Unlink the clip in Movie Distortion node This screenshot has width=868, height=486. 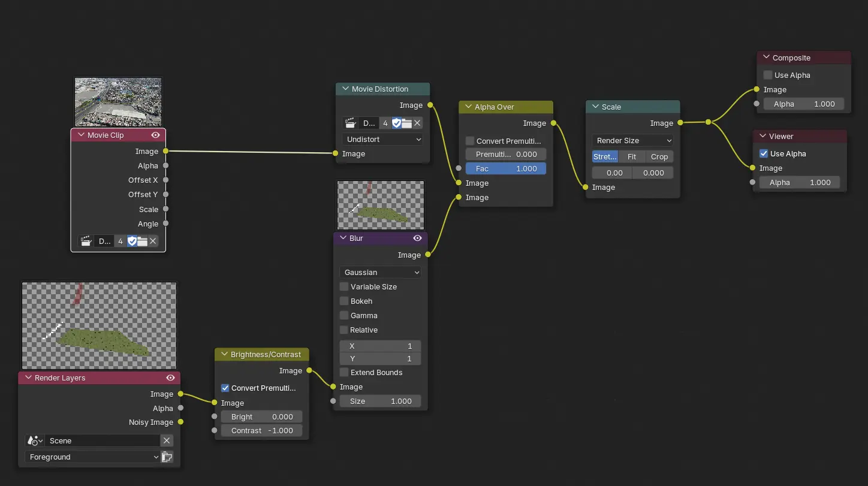[x=417, y=123]
